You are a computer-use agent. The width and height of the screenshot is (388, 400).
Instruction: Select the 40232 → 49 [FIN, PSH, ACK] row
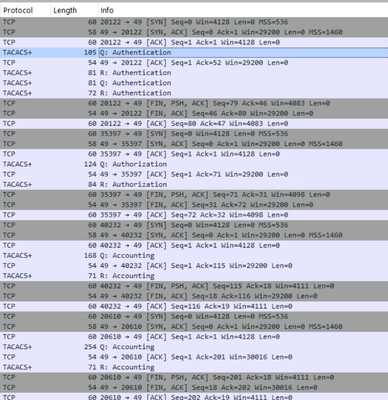(x=194, y=286)
